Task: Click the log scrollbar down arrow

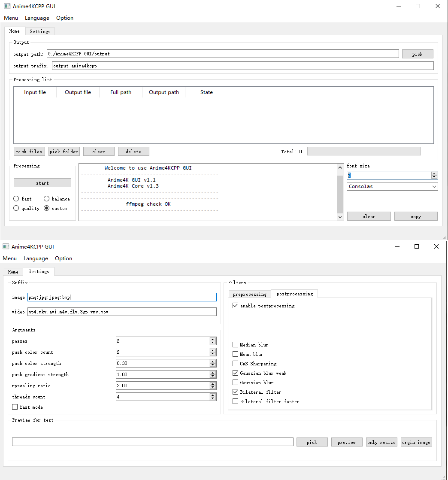Action: pos(340,217)
